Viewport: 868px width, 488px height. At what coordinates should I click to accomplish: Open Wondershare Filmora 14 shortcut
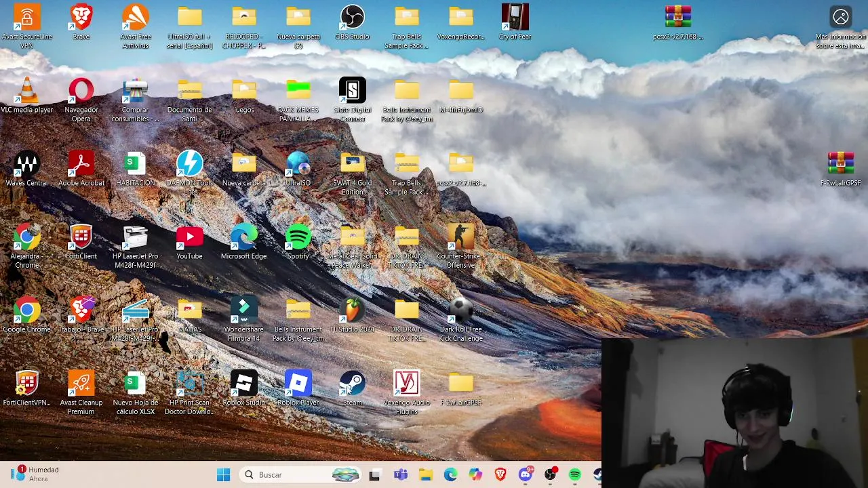[x=244, y=319]
